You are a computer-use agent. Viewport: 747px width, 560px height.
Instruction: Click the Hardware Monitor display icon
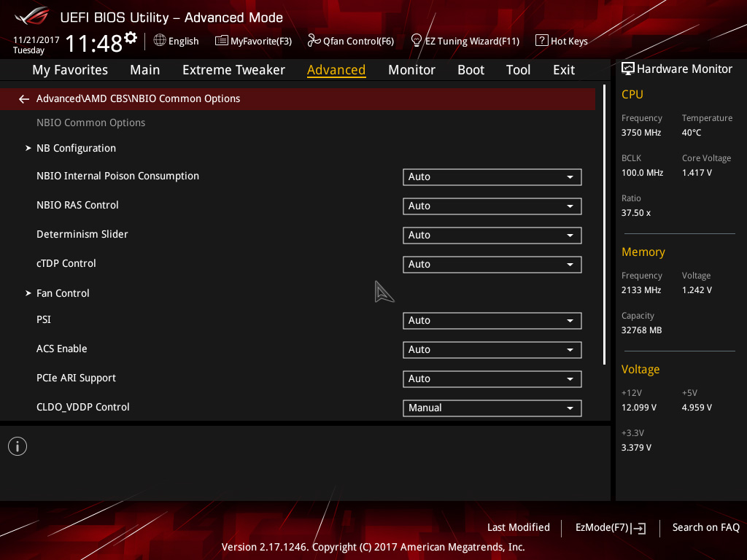pos(628,69)
